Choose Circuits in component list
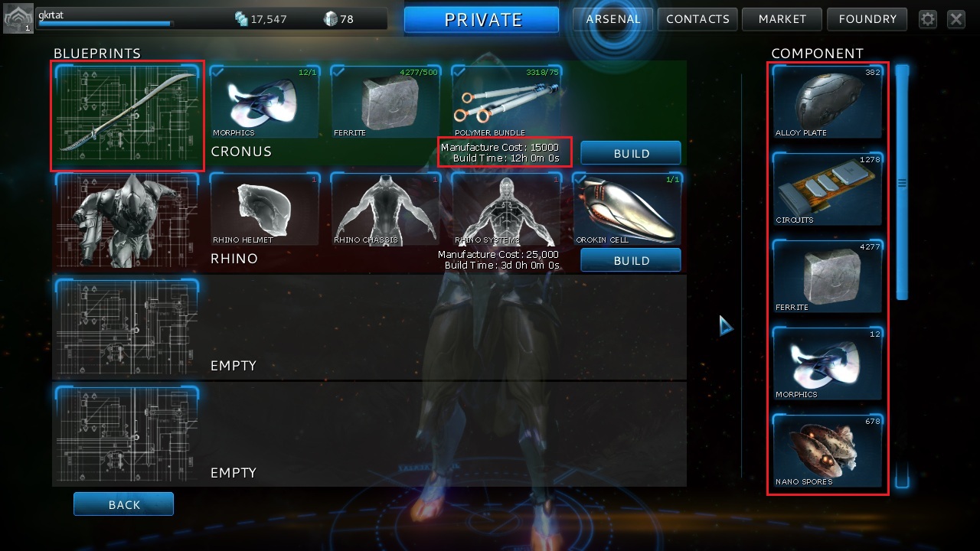The image size is (980, 551). (828, 189)
